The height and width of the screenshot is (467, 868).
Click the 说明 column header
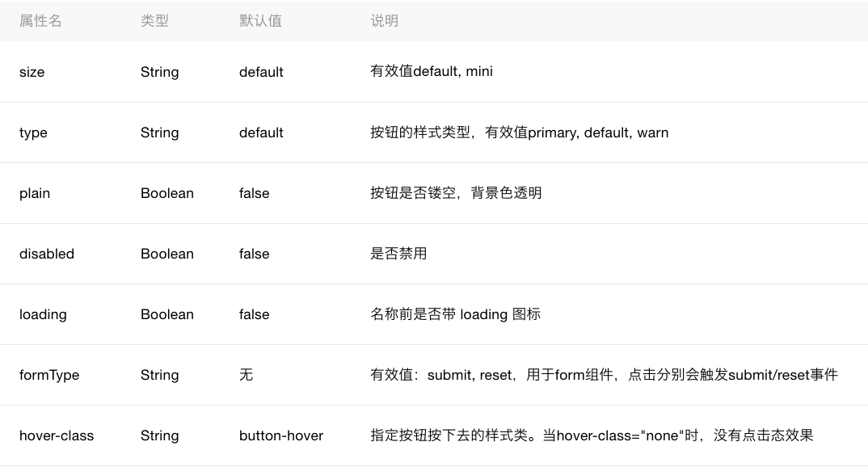click(x=384, y=21)
